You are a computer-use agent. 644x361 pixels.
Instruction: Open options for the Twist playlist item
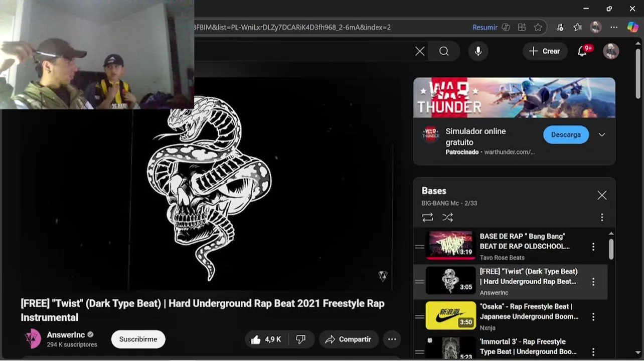[x=593, y=282]
